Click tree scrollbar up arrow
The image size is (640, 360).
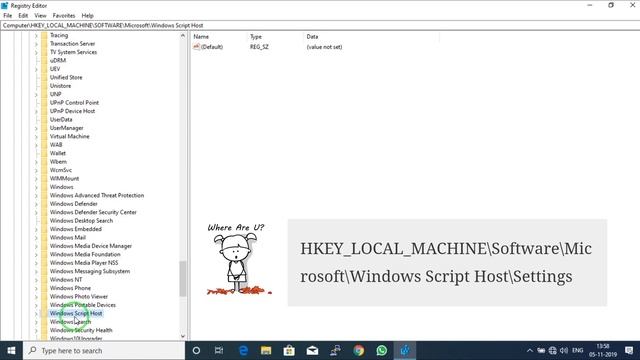(x=182, y=36)
